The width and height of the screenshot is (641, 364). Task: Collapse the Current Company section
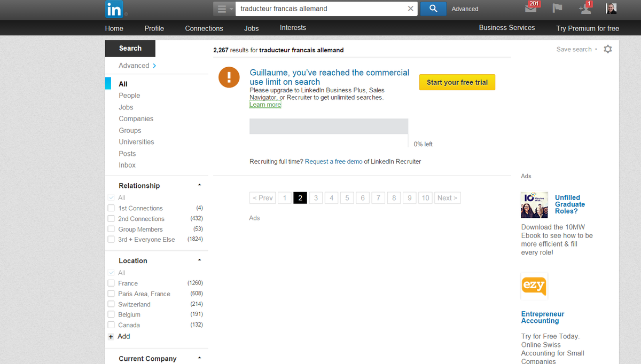pos(199,358)
